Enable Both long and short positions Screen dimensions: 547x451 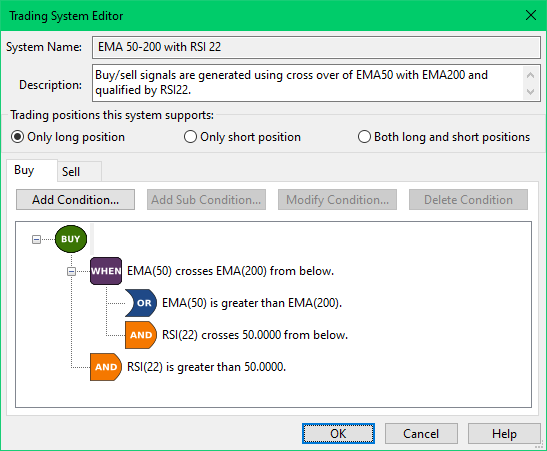point(364,137)
